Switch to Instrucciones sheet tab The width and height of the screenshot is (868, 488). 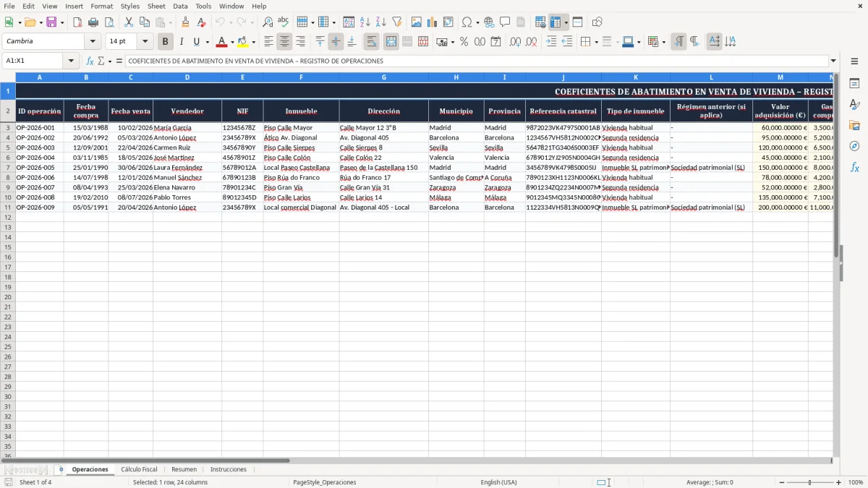(229, 470)
